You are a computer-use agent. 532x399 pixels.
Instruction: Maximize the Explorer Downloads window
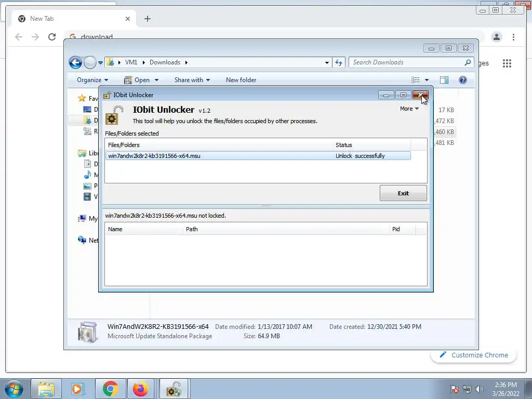click(x=448, y=48)
